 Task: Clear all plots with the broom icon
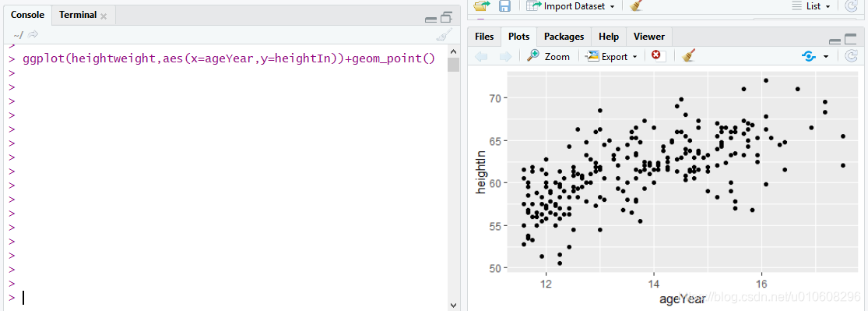pos(689,55)
